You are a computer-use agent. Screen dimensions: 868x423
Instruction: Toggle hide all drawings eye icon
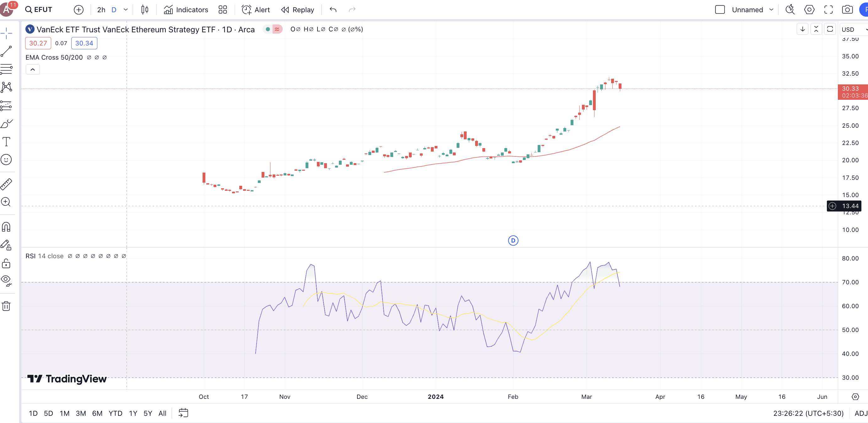click(x=6, y=280)
